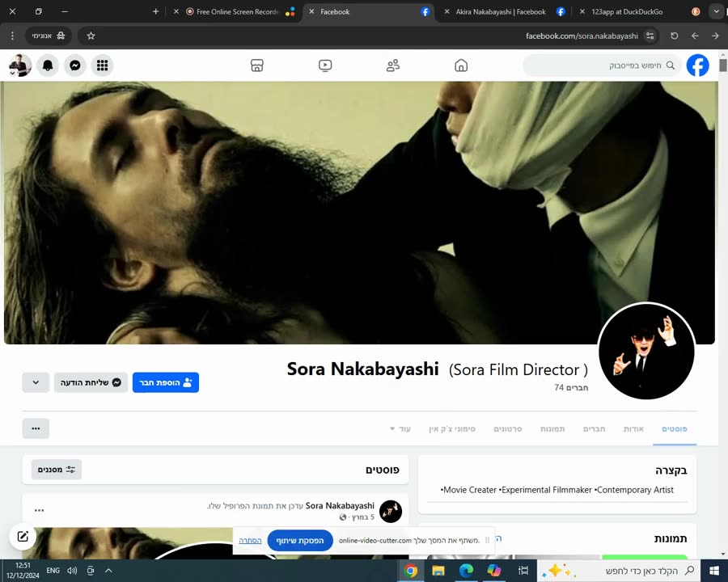This screenshot has height=582, width=728.
Task: Open Chrome three-dot menu
Action: pyautogui.click(x=12, y=36)
